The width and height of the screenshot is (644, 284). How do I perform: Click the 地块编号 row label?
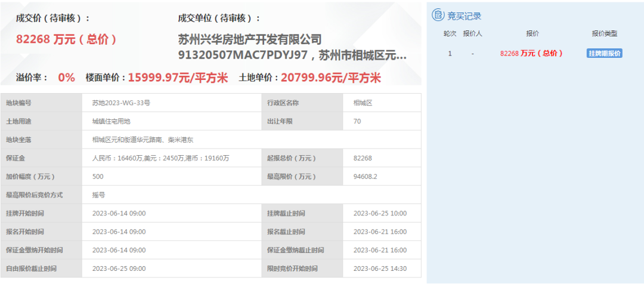click(x=41, y=103)
